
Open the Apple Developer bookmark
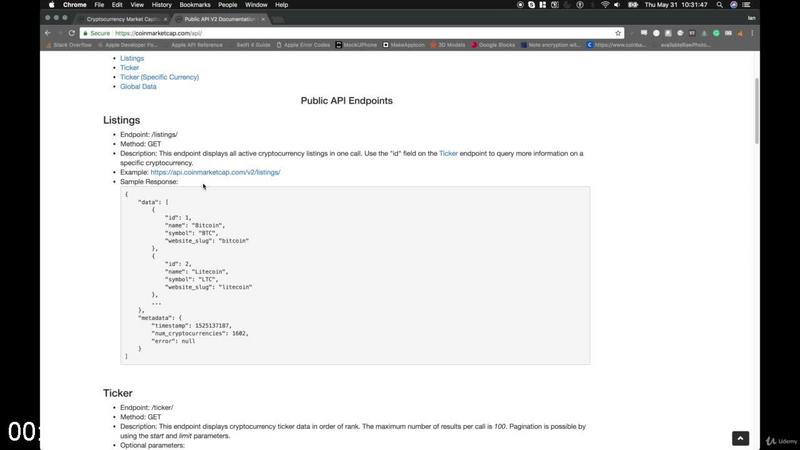coord(128,45)
